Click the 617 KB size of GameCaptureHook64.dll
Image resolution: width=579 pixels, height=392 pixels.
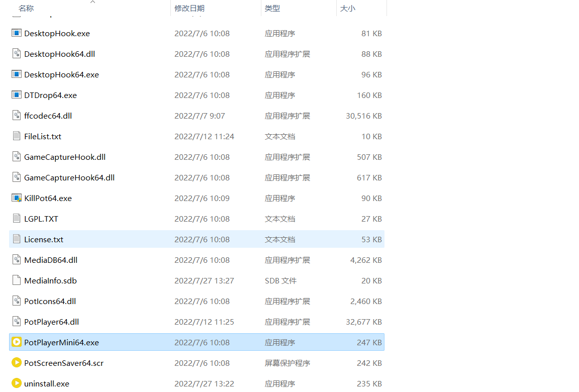point(369,177)
